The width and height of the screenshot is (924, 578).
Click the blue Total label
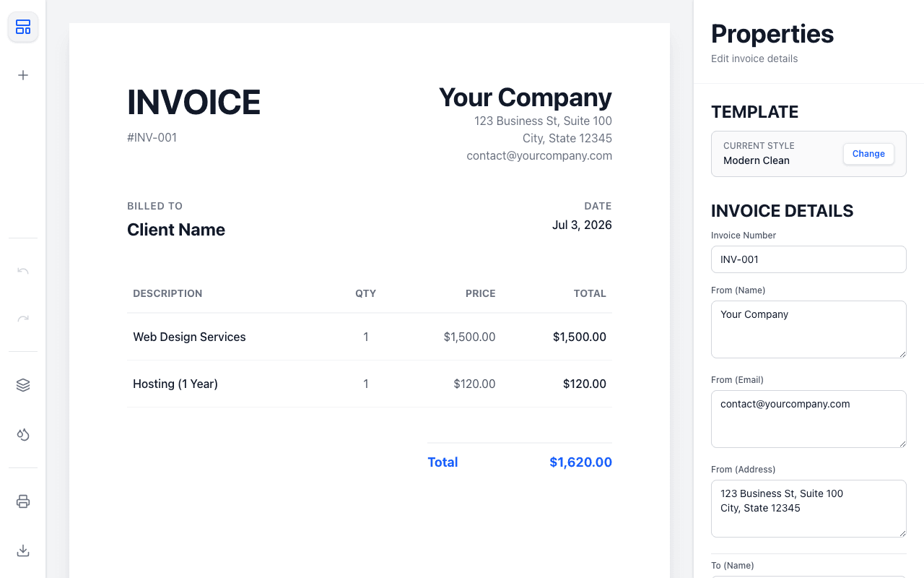(x=443, y=462)
